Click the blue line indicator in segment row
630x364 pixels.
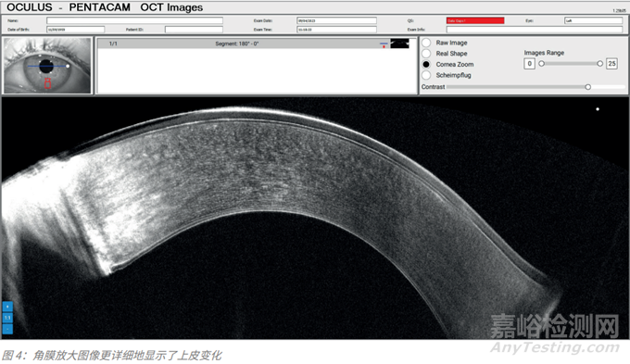(x=384, y=43)
